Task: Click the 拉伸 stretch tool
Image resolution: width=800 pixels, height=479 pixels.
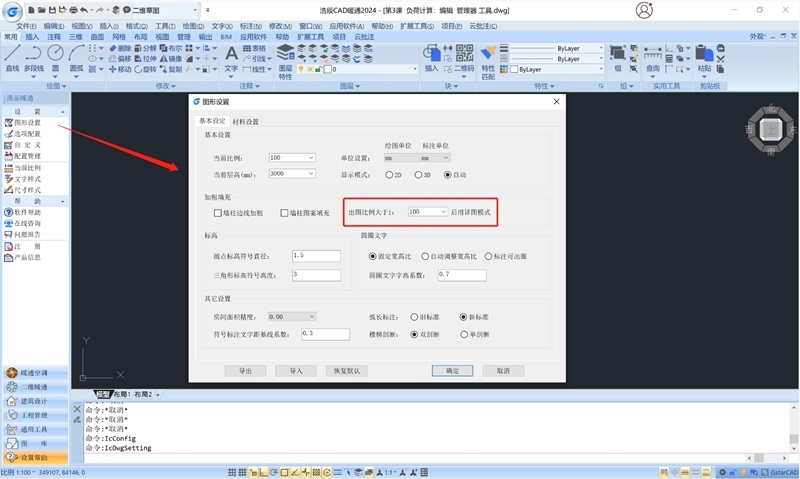Action: pyautogui.click(x=145, y=59)
